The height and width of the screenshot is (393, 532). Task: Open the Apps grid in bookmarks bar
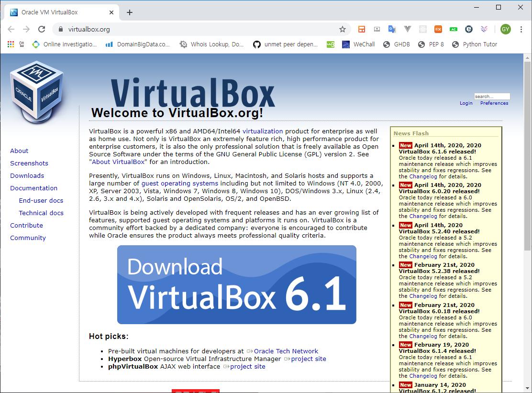point(11,44)
